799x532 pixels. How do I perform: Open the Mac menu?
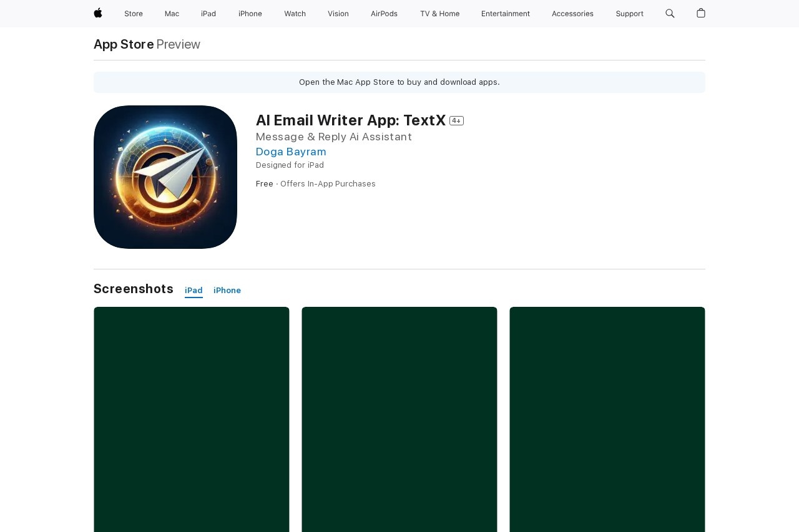tap(172, 14)
